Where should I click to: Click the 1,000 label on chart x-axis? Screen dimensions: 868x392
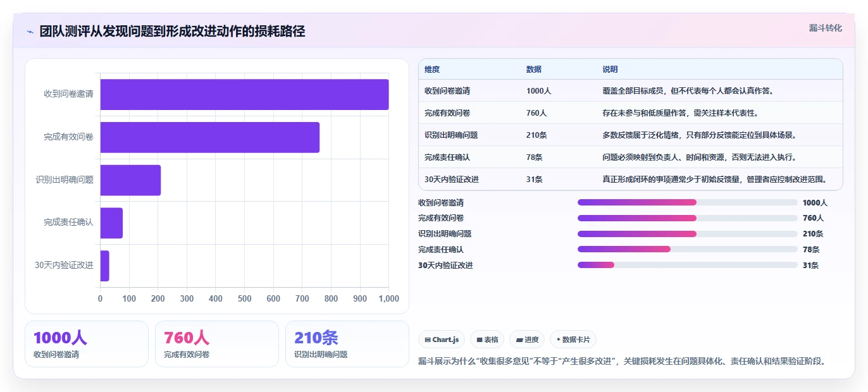(x=388, y=298)
